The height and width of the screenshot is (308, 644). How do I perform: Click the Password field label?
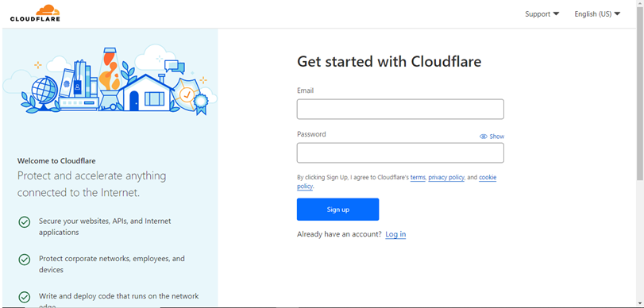[x=311, y=134]
